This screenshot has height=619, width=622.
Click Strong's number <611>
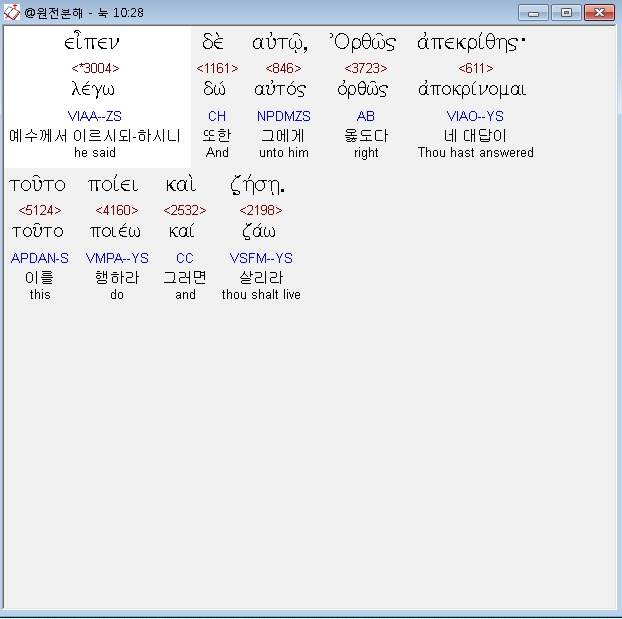tap(476, 68)
